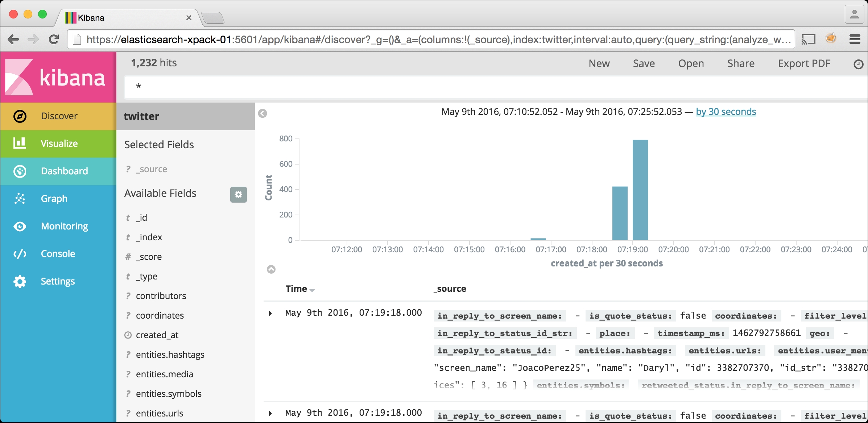868x423 pixels.
Task: Open the Console section
Action: pyautogui.click(x=58, y=254)
